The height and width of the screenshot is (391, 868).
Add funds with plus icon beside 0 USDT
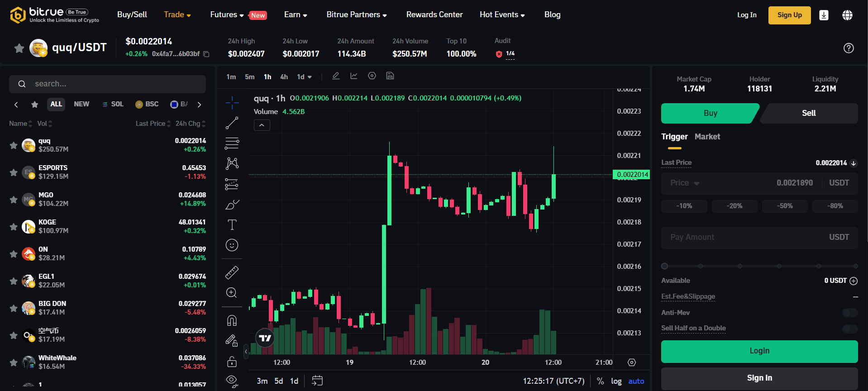coord(854,281)
